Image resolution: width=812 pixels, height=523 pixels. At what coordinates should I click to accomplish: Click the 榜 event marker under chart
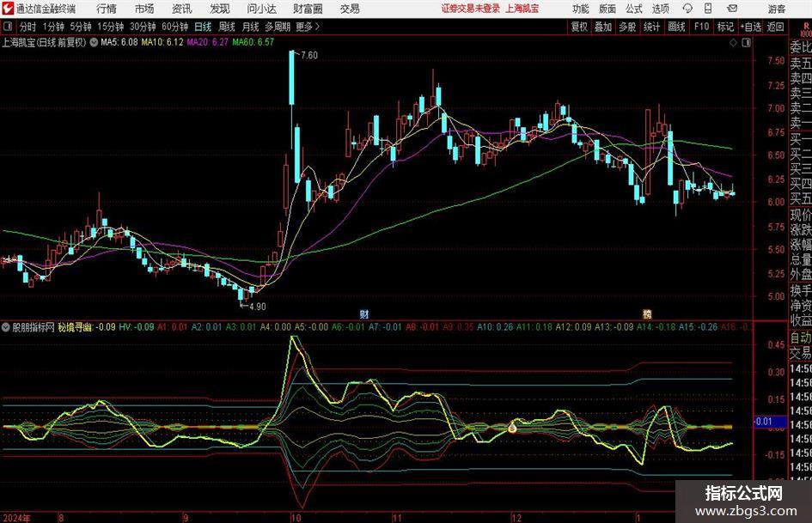point(647,313)
